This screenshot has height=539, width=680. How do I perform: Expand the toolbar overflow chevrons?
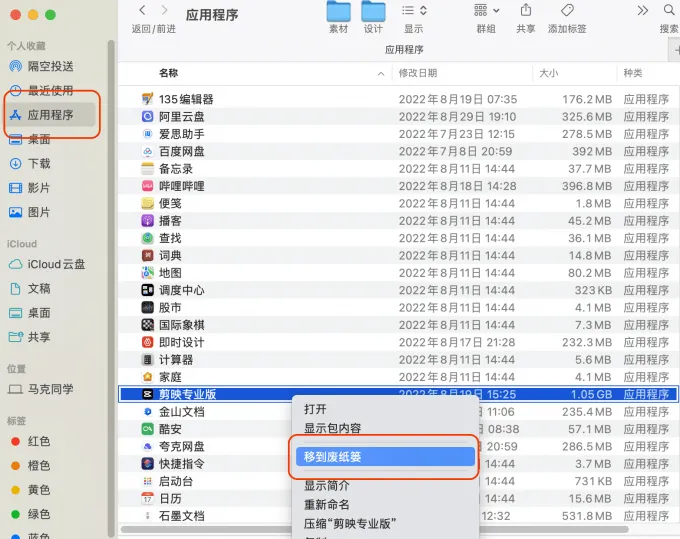(x=643, y=10)
